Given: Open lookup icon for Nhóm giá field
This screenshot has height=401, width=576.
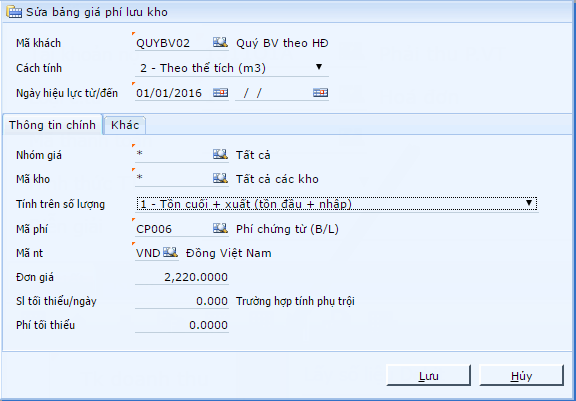Looking at the screenshot, I should tap(220, 154).
